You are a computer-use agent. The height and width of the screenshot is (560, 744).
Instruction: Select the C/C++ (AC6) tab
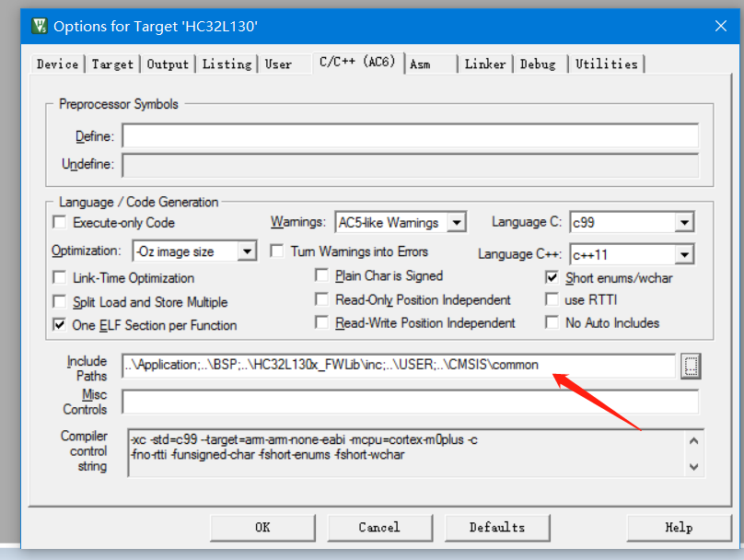[x=357, y=62]
